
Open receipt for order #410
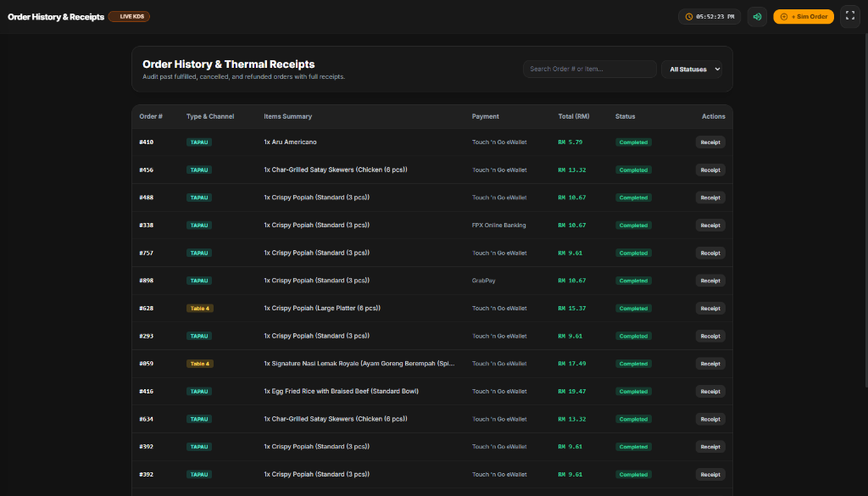point(710,142)
